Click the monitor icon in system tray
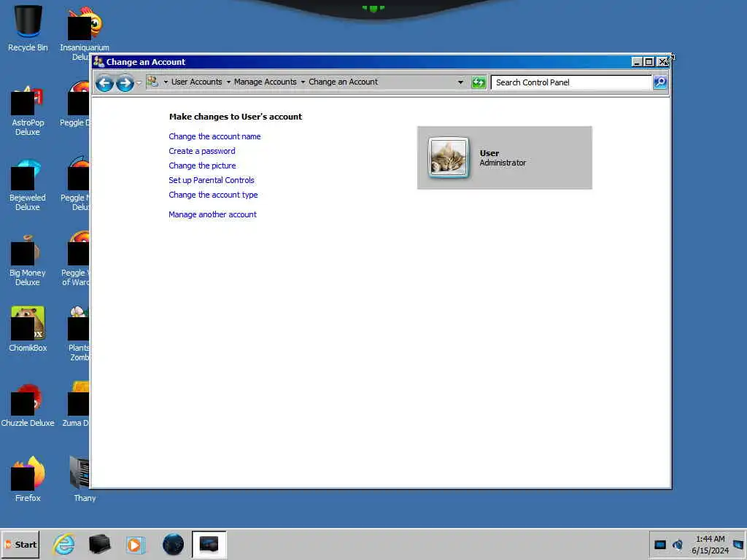Screen dimensions: 747x560 click(659, 545)
